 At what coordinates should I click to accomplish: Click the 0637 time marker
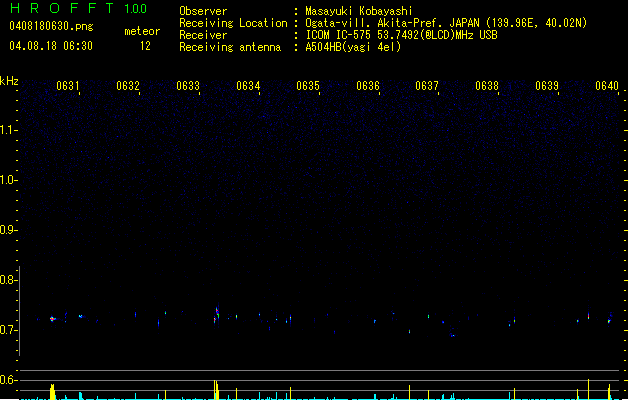[x=427, y=86]
